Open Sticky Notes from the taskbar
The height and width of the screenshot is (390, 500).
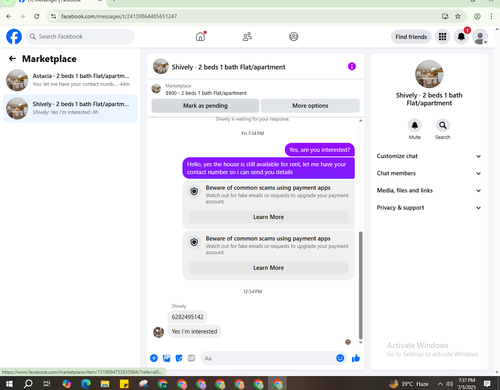(124, 384)
